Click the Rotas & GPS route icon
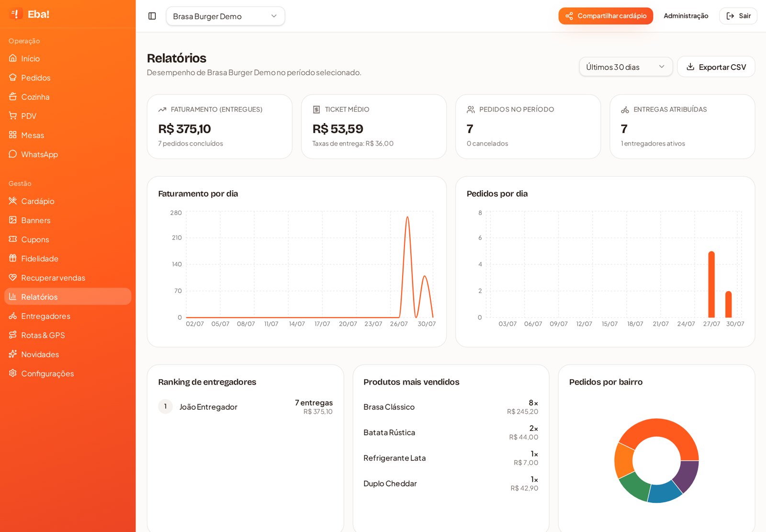766x532 pixels. (x=13, y=335)
